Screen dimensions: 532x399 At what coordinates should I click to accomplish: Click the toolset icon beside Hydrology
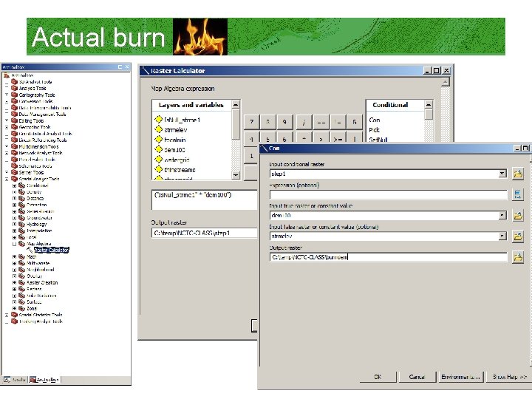coord(22,224)
